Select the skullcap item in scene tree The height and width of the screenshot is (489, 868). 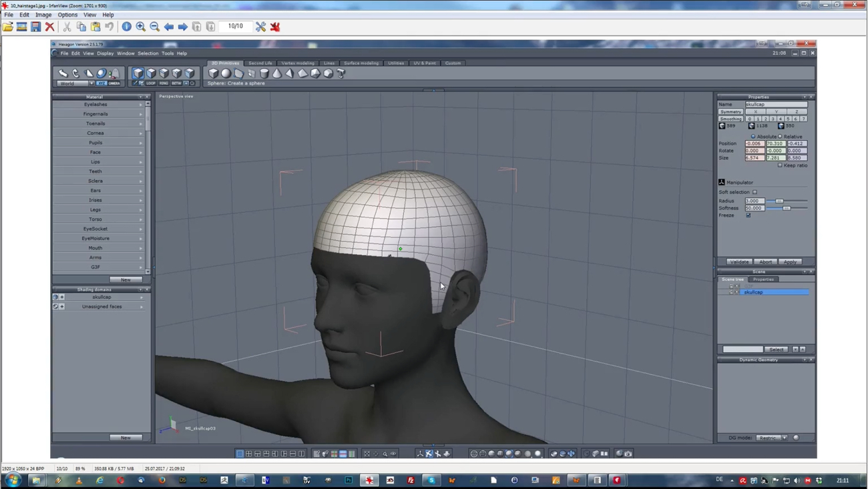pos(753,292)
